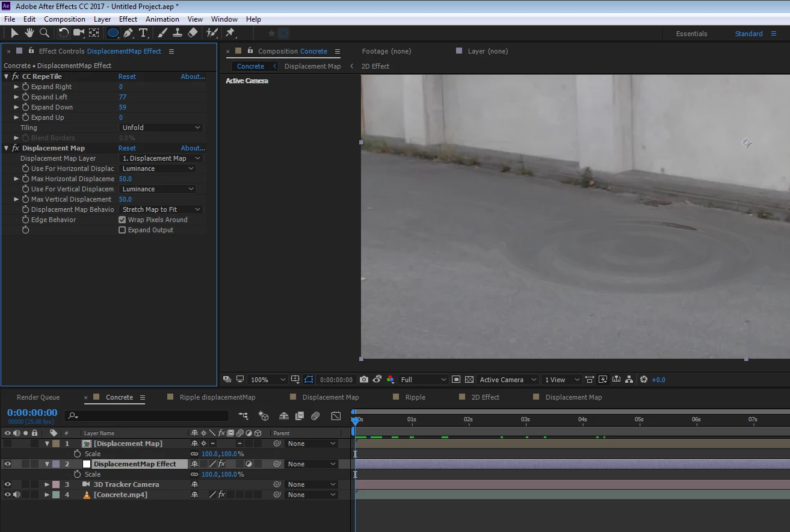Viewport: 790px width, 532px height.
Task: Switch to the Ripple timeline tab
Action: pyautogui.click(x=415, y=397)
